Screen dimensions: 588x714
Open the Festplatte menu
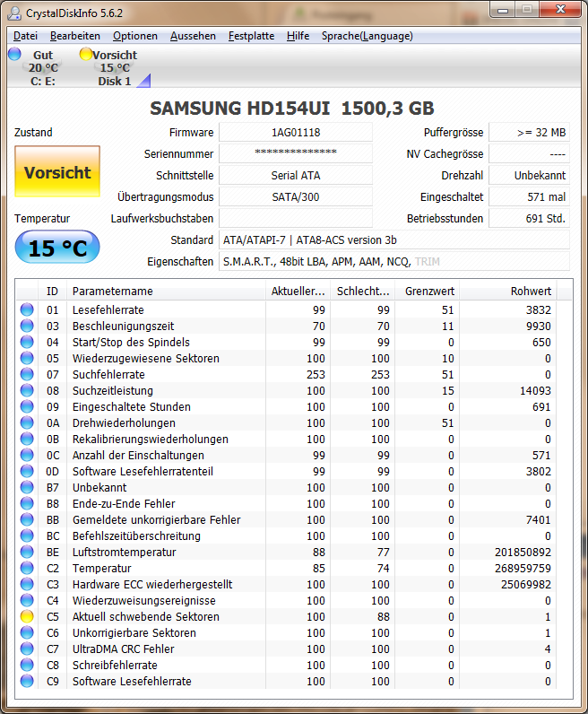point(251,36)
